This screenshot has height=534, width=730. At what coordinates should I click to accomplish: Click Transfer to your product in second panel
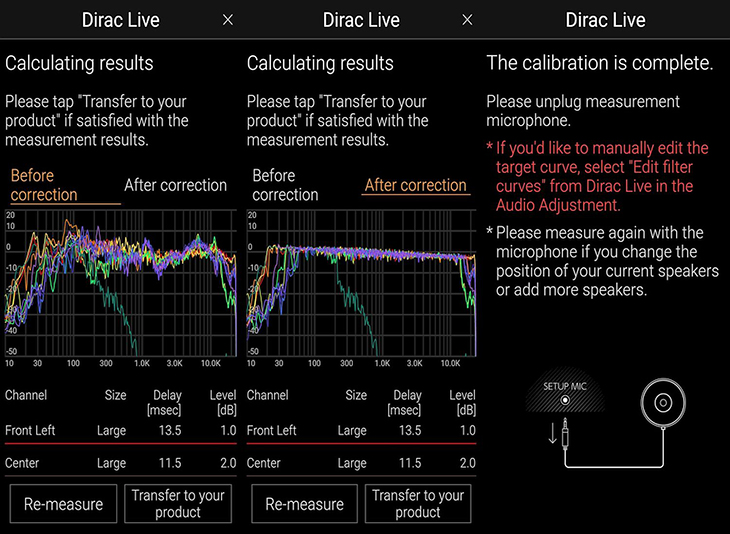point(418,504)
